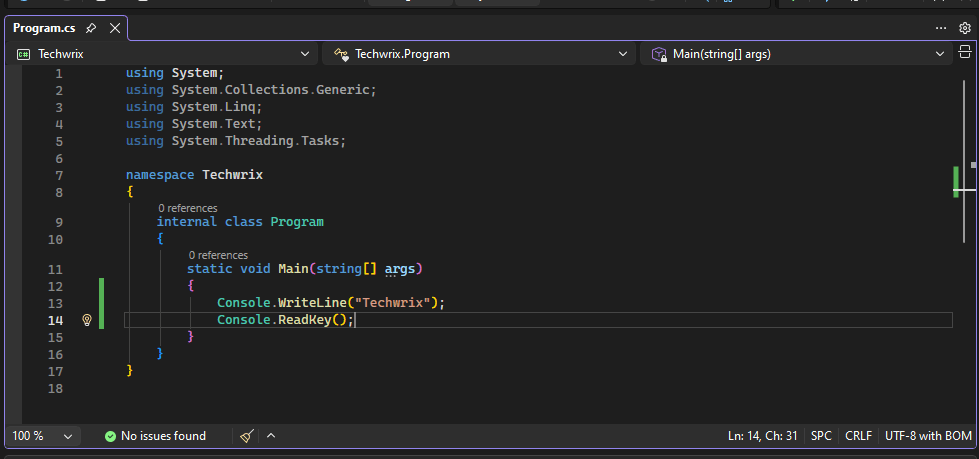The height and width of the screenshot is (459, 979).
Task: Select the Program.cs document tab
Action: click(x=45, y=28)
